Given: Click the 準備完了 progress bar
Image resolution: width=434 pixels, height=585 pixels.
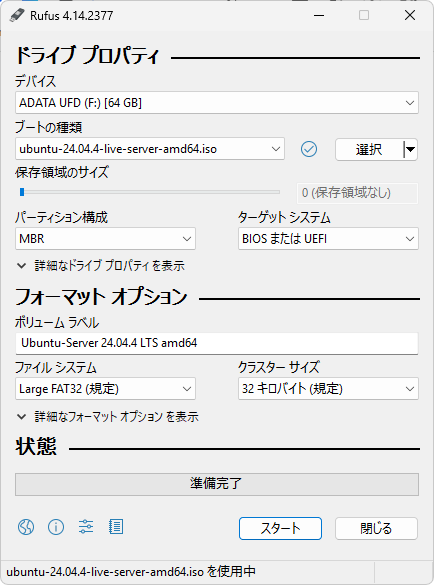Looking at the screenshot, I should click(217, 484).
